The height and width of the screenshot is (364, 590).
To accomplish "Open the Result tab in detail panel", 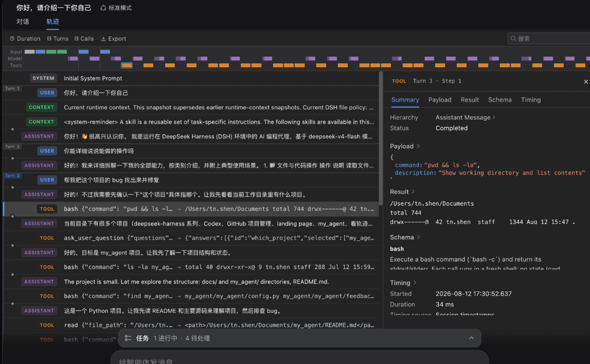I will (x=470, y=100).
